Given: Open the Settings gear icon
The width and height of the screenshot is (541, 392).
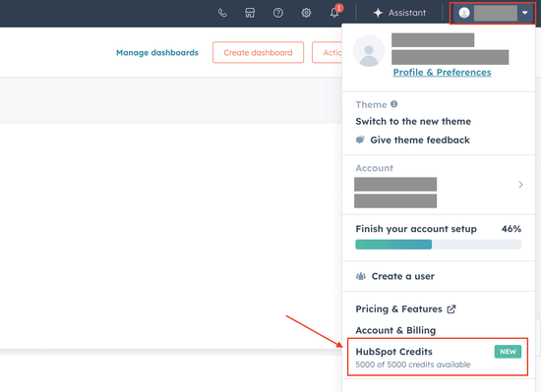Looking at the screenshot, I should point(306,13).
